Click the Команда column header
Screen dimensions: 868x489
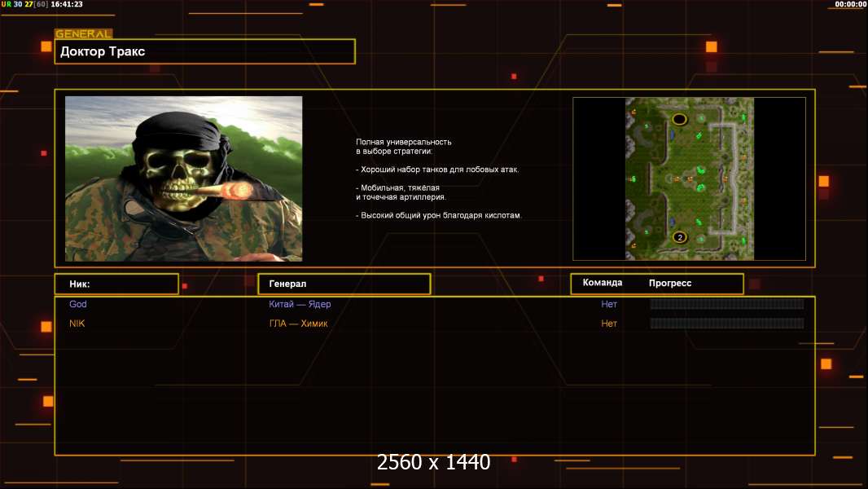tap(603, 283)
